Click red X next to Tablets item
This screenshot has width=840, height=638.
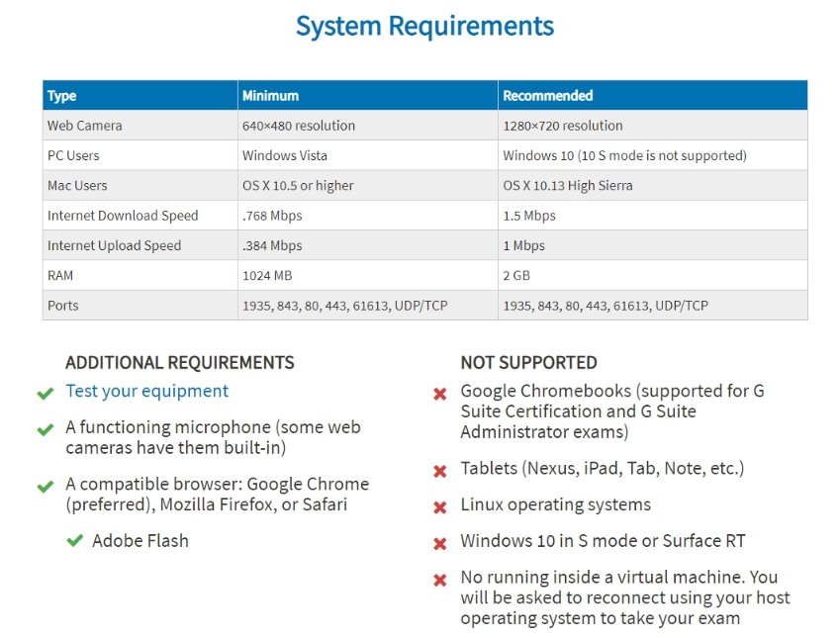click(440, 470)
